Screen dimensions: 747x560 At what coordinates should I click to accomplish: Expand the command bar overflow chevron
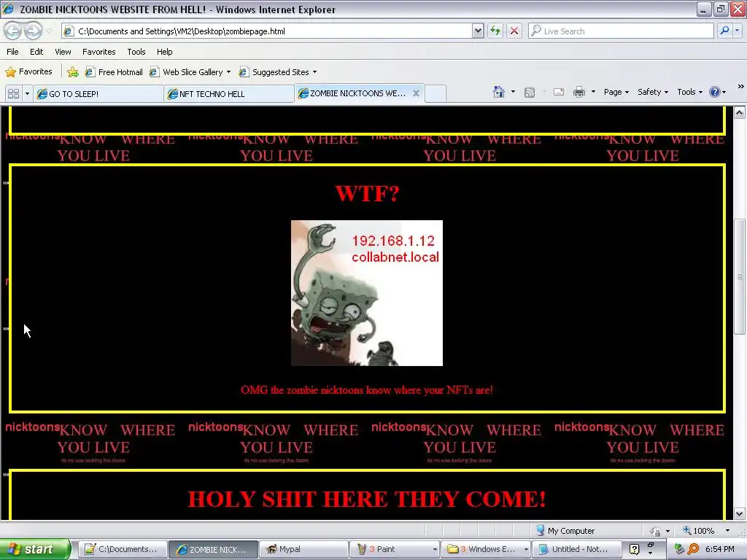740,87
